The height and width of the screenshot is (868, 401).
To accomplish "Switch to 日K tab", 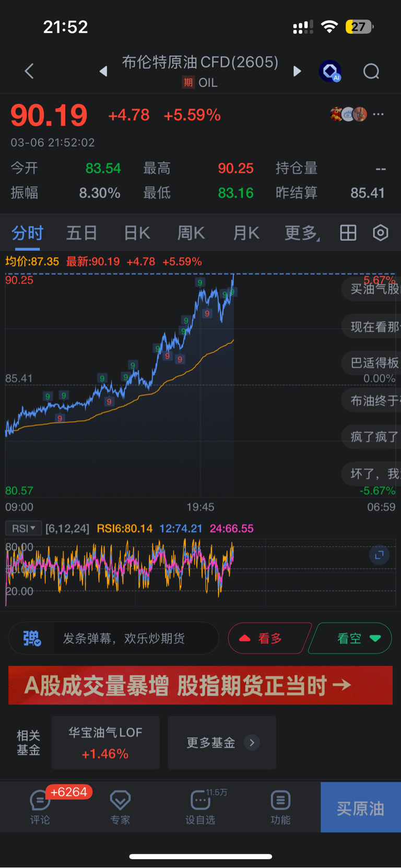I will click(137, 233).
